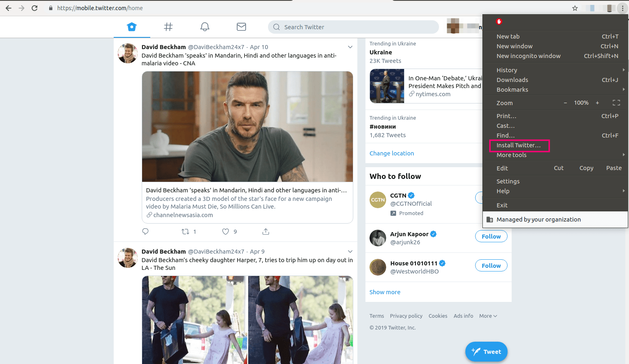Retweet the malaria video tweet
Screen dimensions: 629x364
(x=186, y=231)
